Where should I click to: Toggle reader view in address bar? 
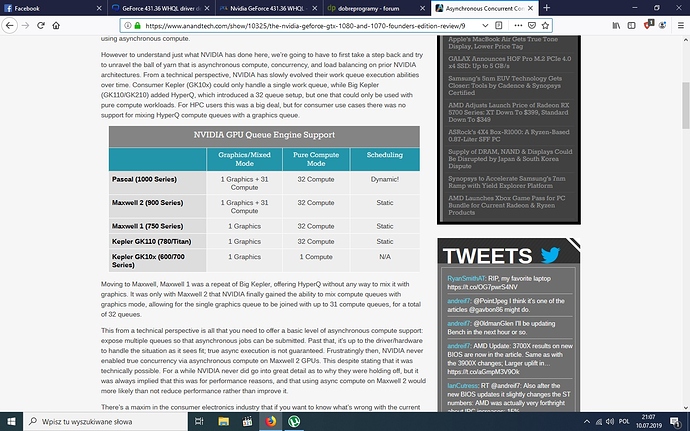(499, 26)
